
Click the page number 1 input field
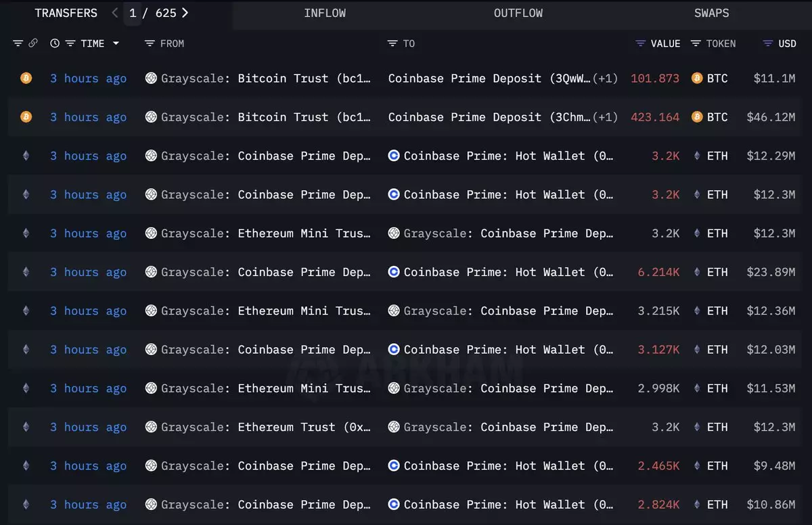tap(133, 13)
